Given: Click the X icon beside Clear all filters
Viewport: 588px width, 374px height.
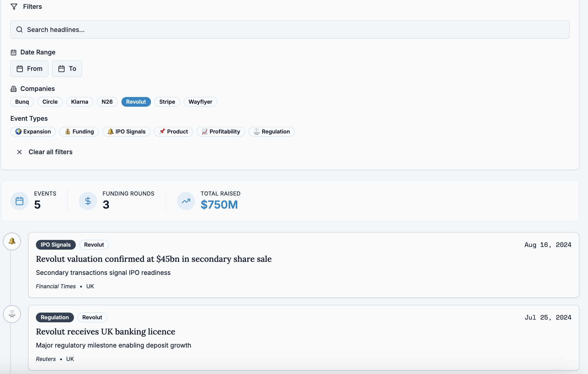Looking at the screenshot, I should (19, 152).
